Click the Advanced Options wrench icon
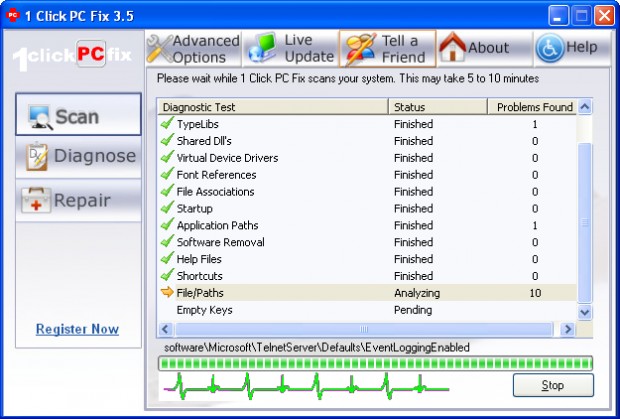This screenshot has height=419, width=620. pyautogui.click(x=159, y=49)
